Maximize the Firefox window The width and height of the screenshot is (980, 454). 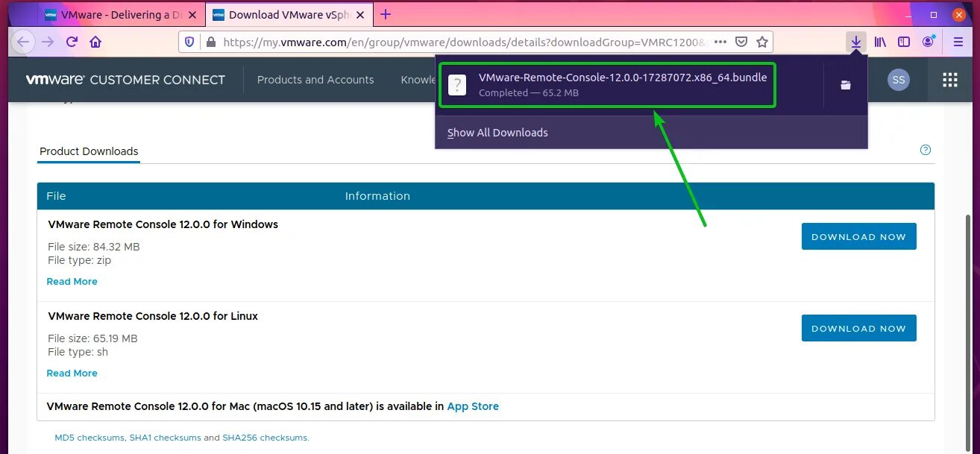coord(934,14)
